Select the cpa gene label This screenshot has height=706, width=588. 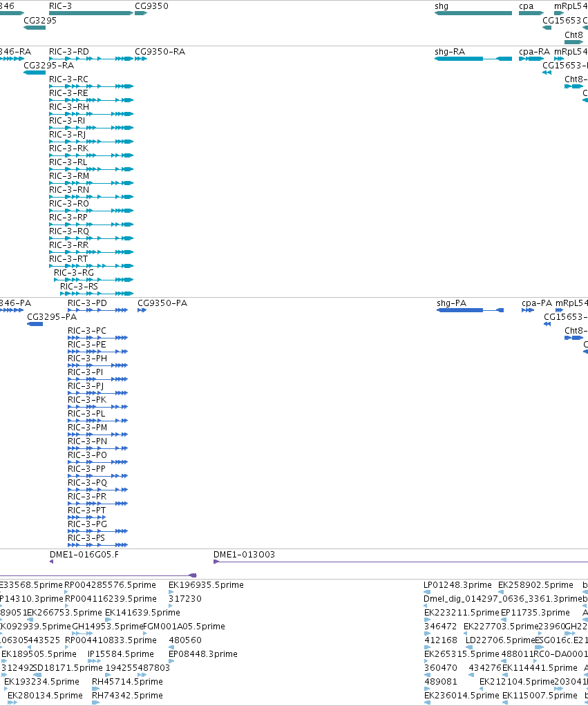pyautogui.click(x=527, y=6)
